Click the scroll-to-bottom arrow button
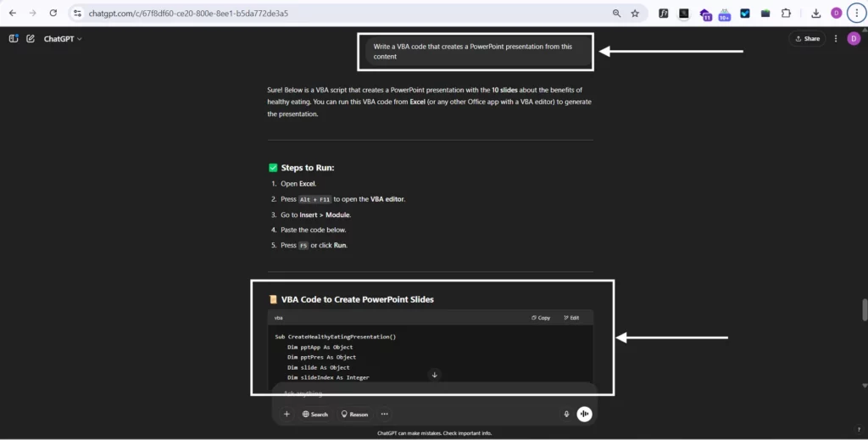Screen dimensions: 868x440 coord(435,375)
